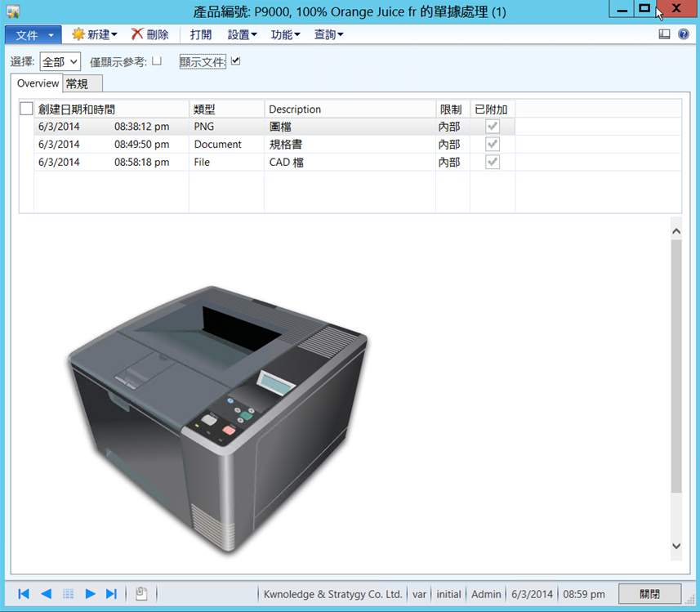
Task: Click the 6/3/2014 status bar date
Action: point(532,594)
